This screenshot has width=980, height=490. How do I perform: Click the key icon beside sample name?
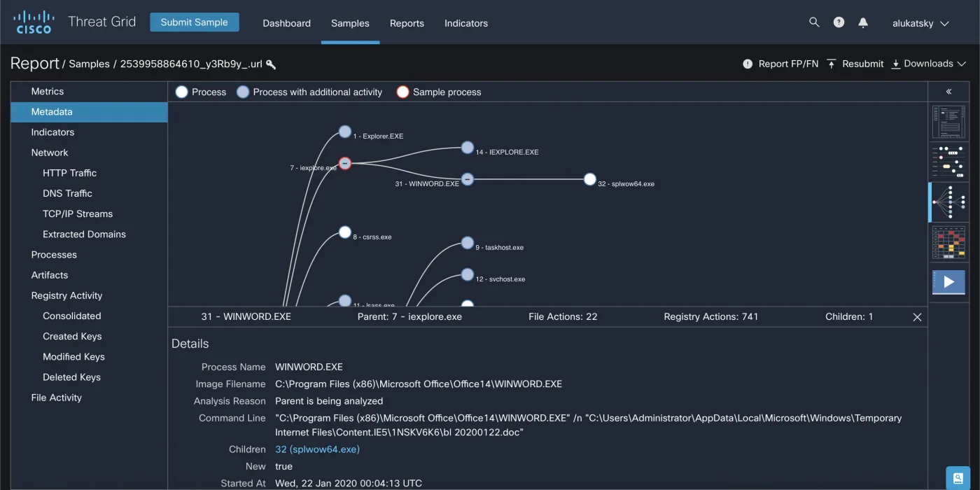pos(271,64)
